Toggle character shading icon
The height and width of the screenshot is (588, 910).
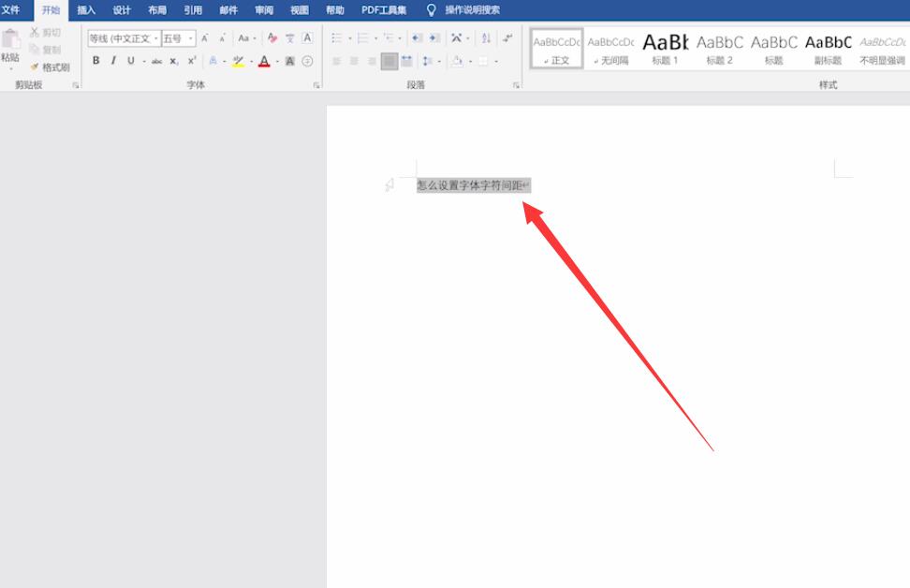click(x=289, y=61)
